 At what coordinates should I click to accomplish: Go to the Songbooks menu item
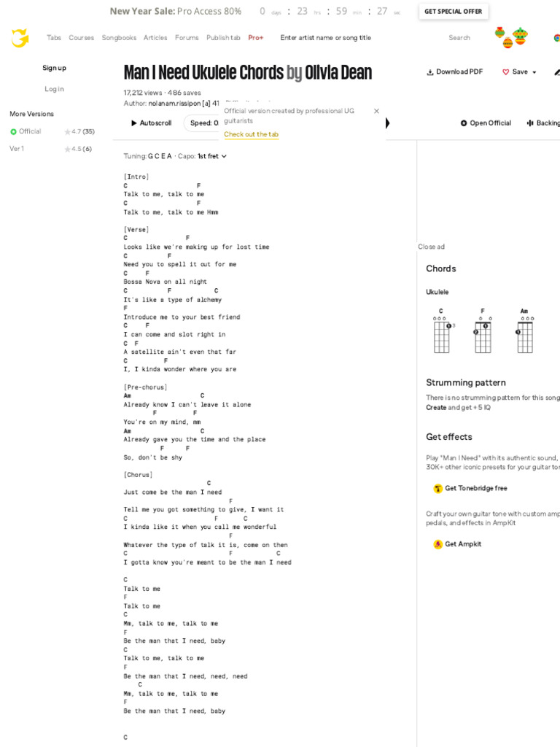click(119, 38)
